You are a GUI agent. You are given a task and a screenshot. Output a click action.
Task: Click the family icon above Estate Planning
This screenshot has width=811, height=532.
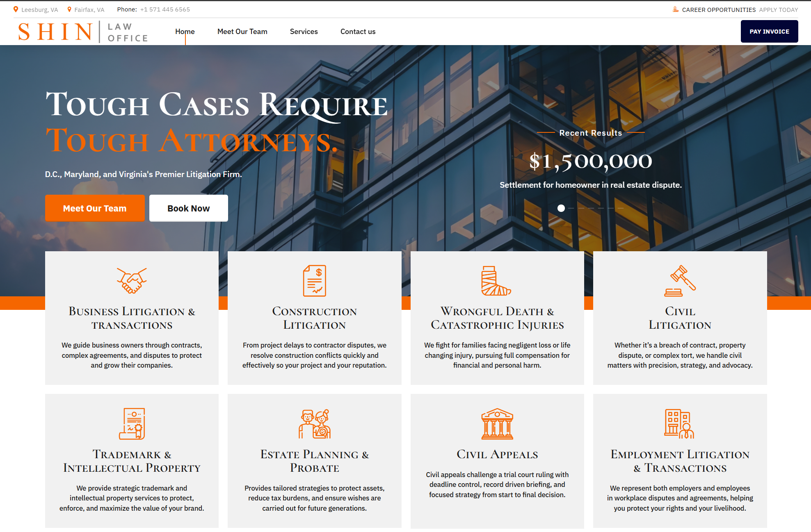coord(314,424)
